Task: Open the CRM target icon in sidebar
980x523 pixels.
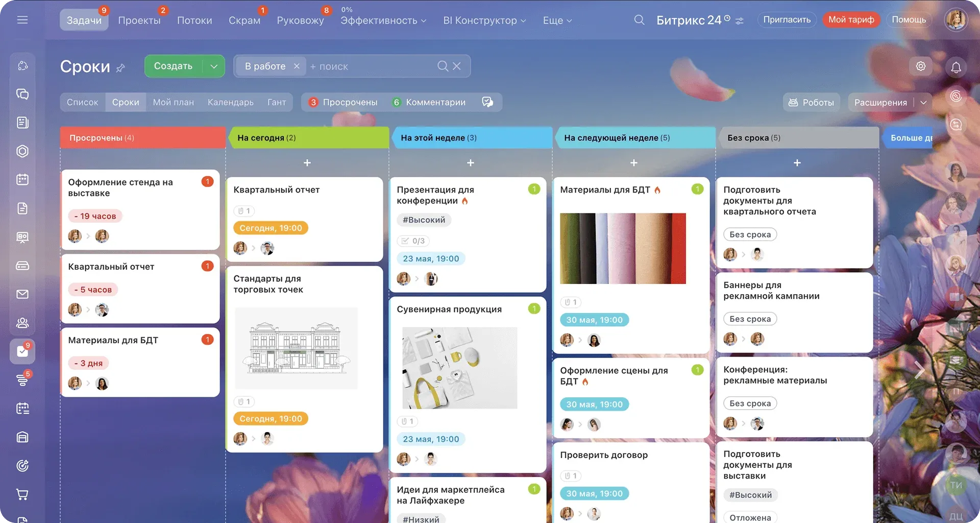Action: (22, 465)
